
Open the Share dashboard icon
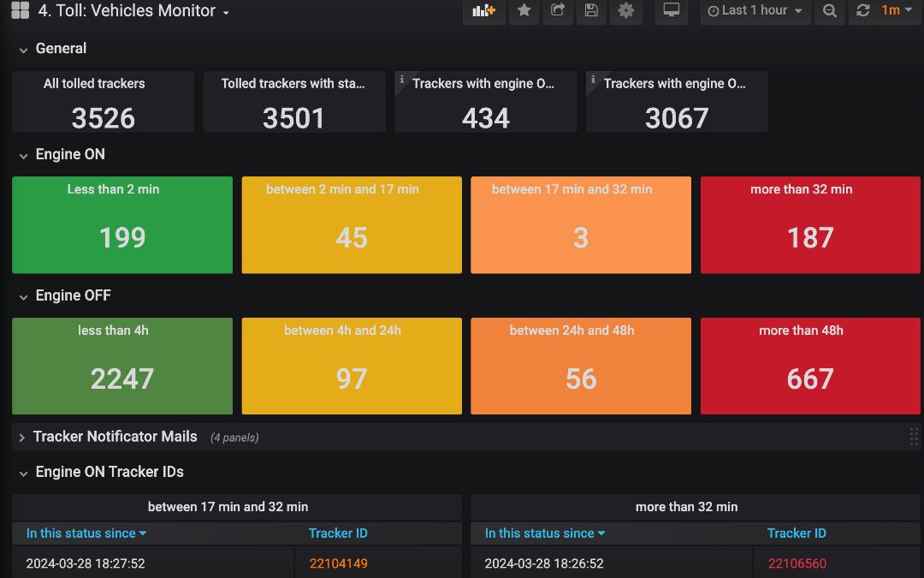558,10
